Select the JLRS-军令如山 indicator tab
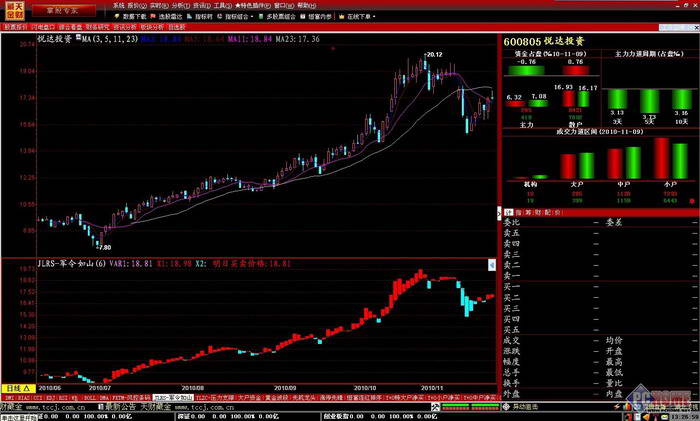 pyautogui.click(x=173, y=397)
